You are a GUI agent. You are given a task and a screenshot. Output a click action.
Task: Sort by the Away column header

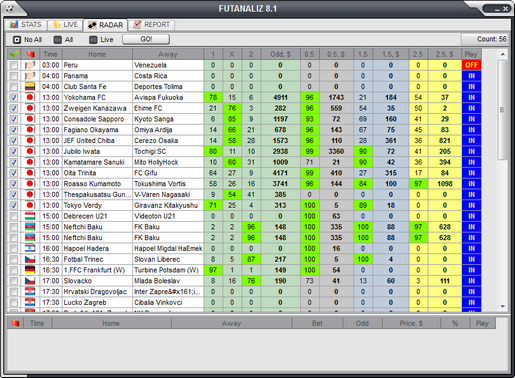(168, 54)
